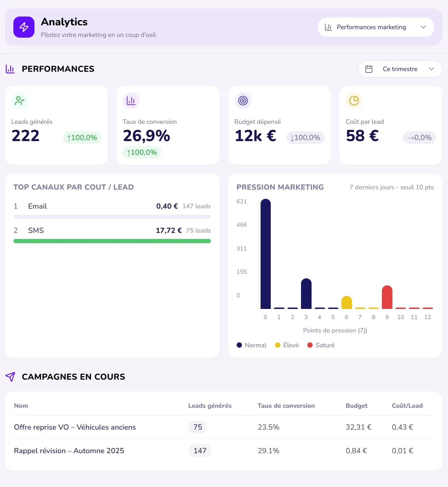Viewport: 448px width, 487px height.
Task: Click the 23.5% conversion rate cell
Action: (x=269, y=427)
